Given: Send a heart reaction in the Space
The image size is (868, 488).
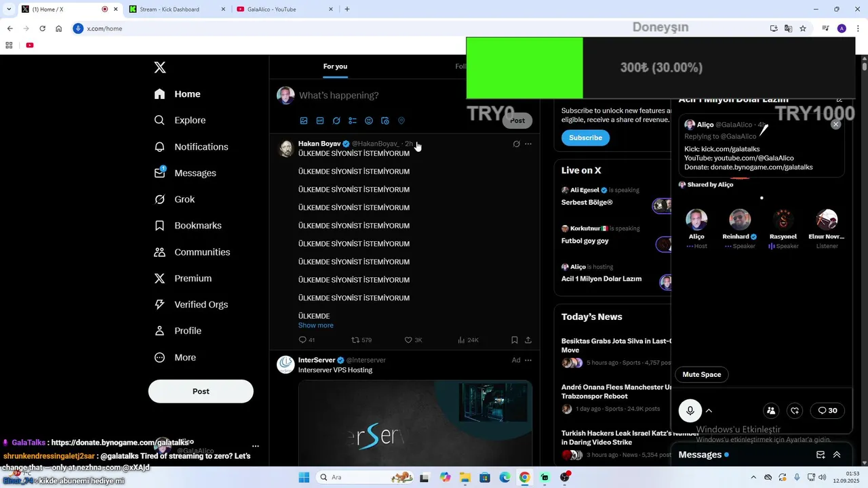Looking at the screenshot, I should 795,410.
